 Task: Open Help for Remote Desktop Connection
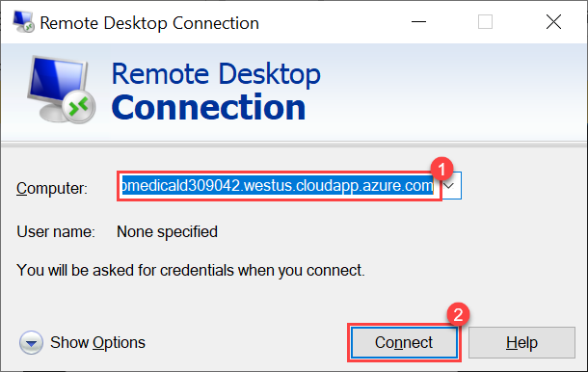point(521,343)
